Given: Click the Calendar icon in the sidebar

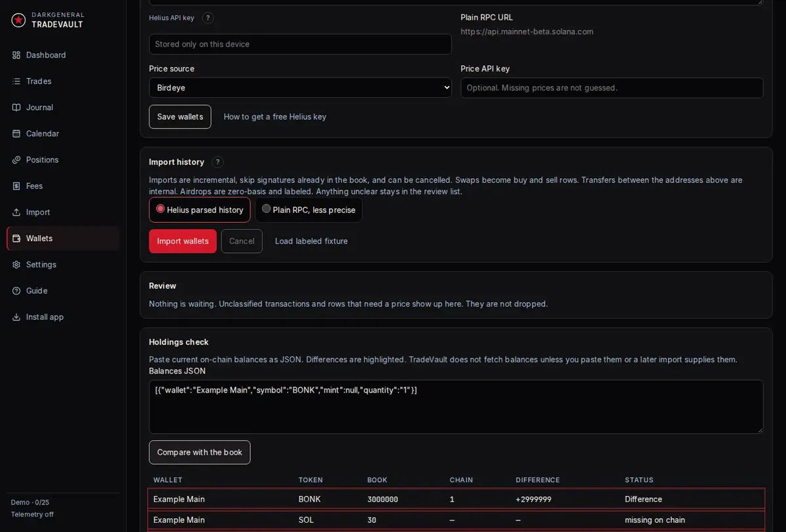Looking at the screenshot, I should click(16, 134).
